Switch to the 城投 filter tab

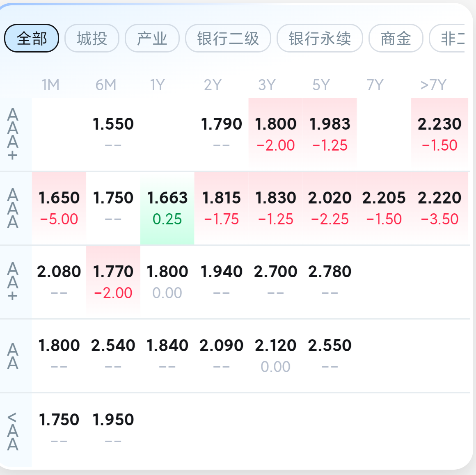tap(92, 38)
